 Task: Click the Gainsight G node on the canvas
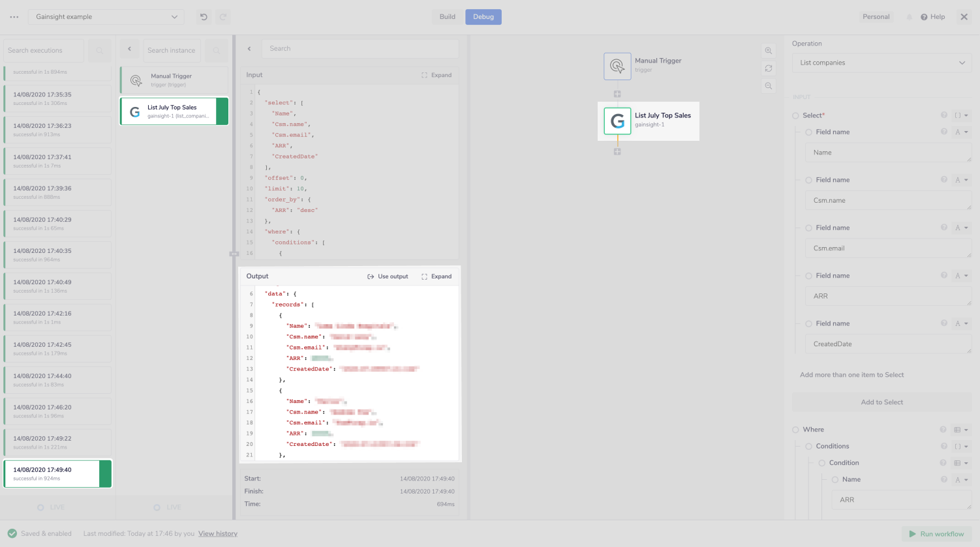[x=617, y=121]
